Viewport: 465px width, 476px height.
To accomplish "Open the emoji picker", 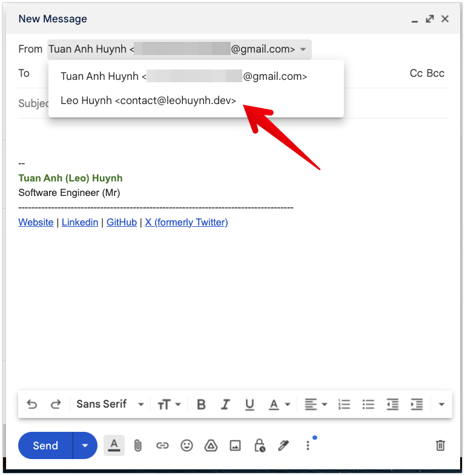I will pos(186,446).
